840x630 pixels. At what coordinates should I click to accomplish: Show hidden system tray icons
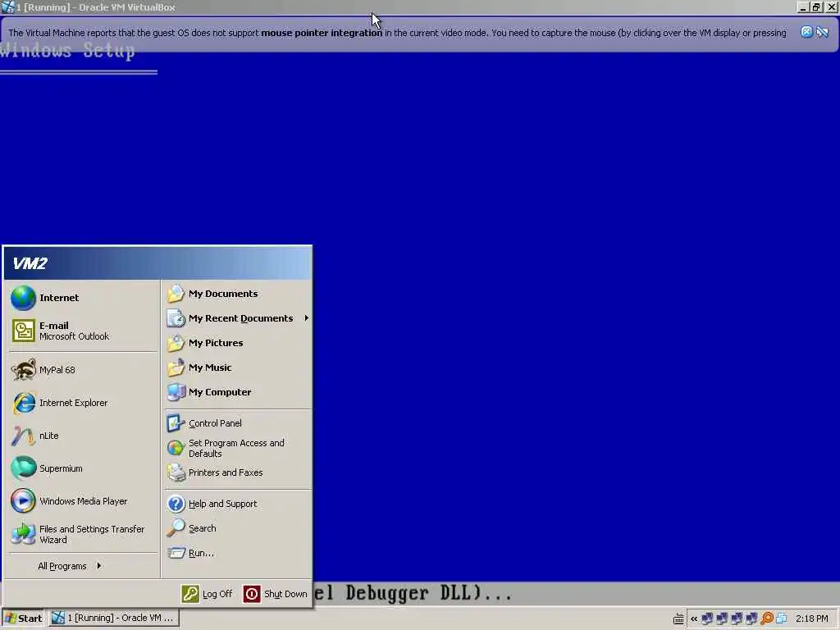pyautogui.click(x=694, y=619)
